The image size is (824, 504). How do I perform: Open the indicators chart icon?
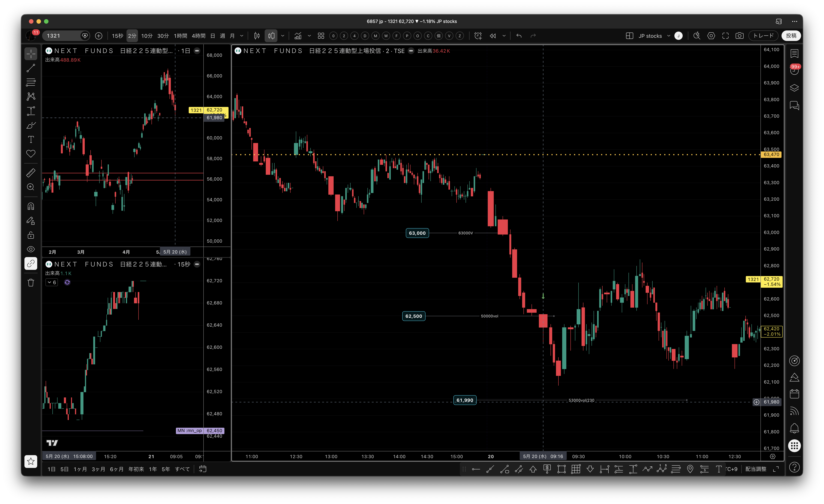click(298, 36)
